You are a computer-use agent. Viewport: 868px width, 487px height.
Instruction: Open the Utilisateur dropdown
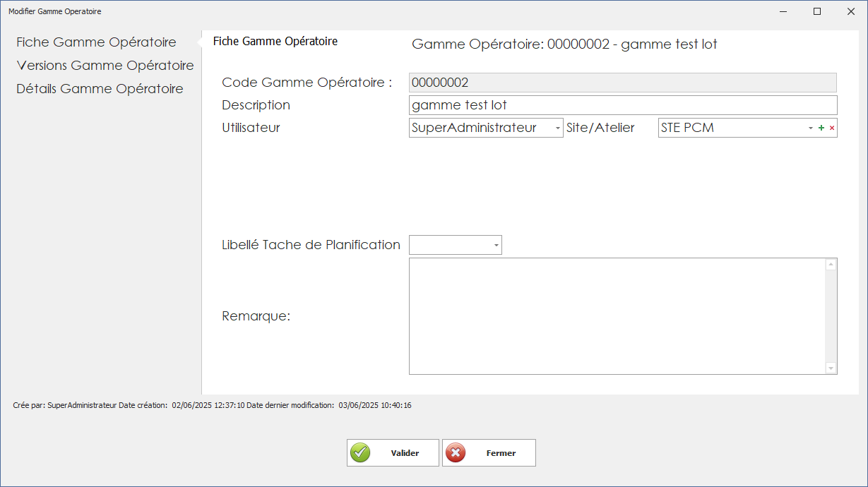(x=557, y=128)
